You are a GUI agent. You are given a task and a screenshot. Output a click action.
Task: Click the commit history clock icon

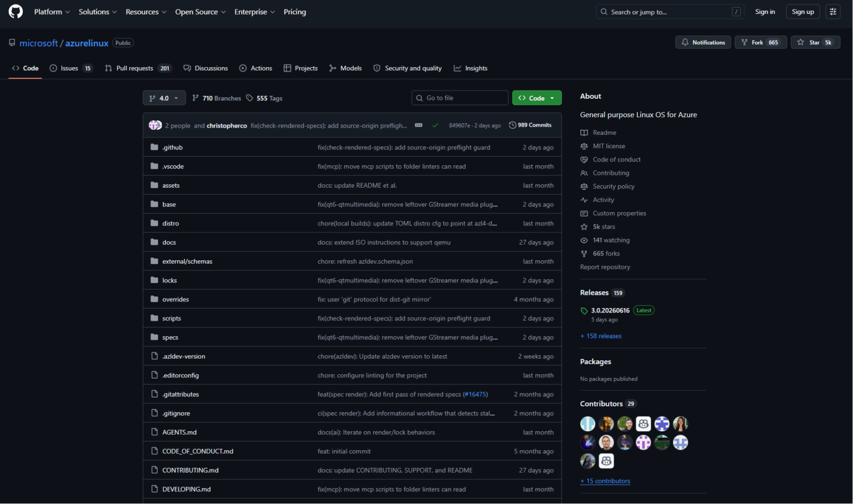[512, 125]
